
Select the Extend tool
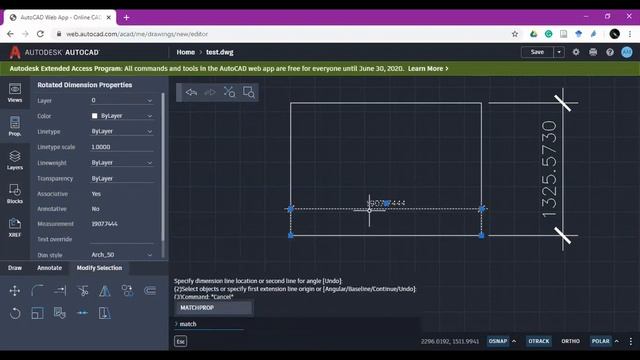(60, 291)
